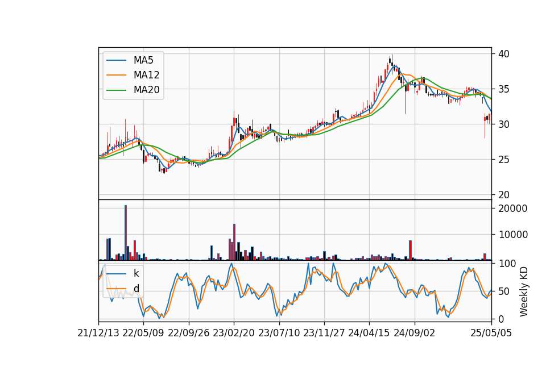Viewport: 546px width, 392px height.
Task: Click the 22/05/09 date label
Action: tap(143, 333)
